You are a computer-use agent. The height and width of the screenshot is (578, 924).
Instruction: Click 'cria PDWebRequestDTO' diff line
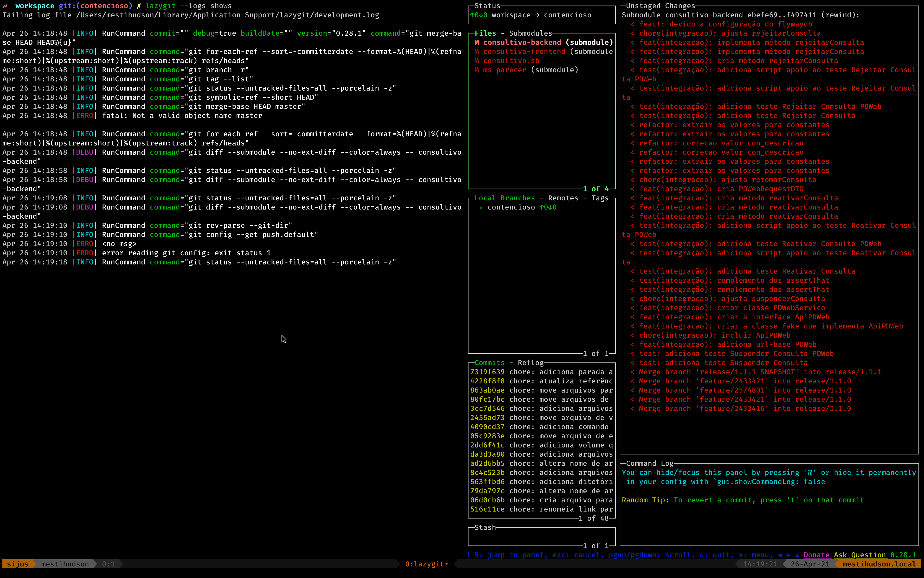point(717,189)
